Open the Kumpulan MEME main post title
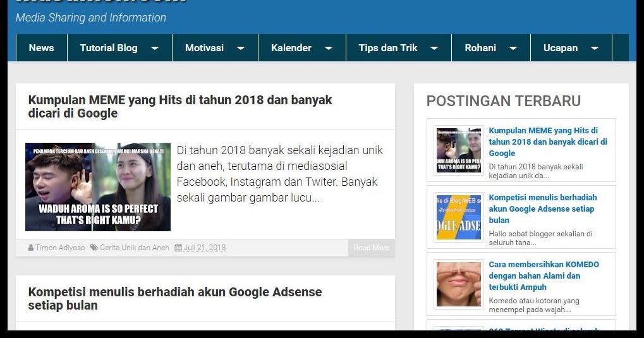The image size is (644, 338). click(180, 106)
